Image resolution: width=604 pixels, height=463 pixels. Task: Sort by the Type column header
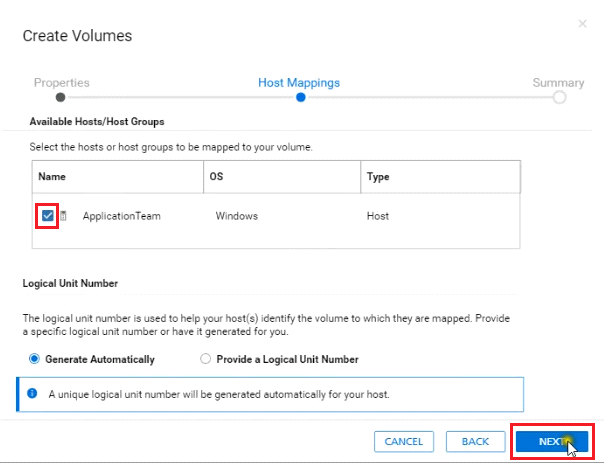click(x=380, y=176)
